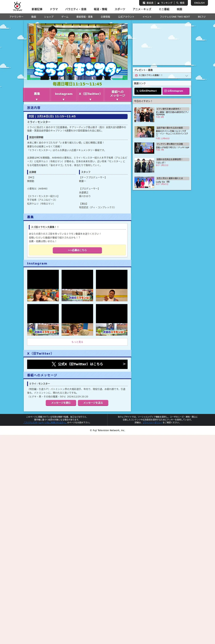Open 映画 menu
This screenshot has height=644, width=215.
click(180, 9)
